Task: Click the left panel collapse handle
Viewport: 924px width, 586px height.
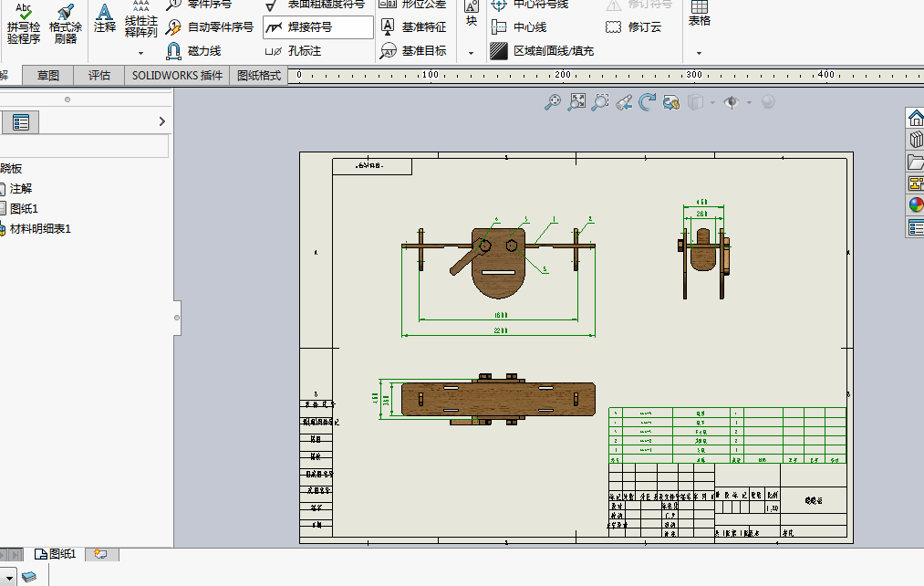Action: tap(177, 318)
